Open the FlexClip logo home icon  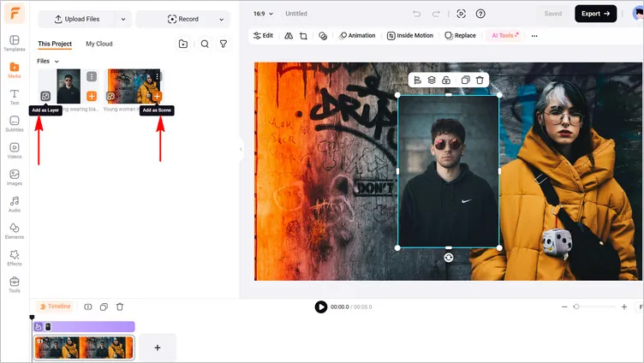[15, 13]
